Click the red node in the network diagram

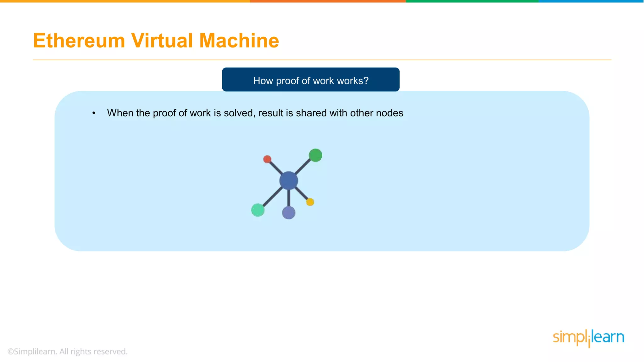tap(267, 159)
